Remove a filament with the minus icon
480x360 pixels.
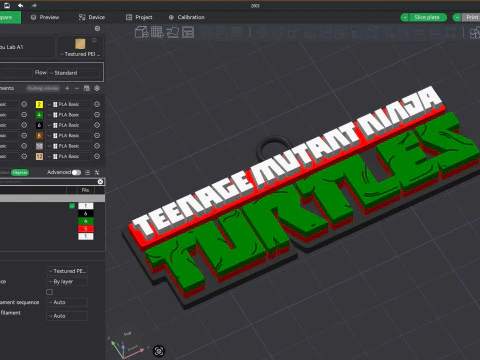[77, 88]
